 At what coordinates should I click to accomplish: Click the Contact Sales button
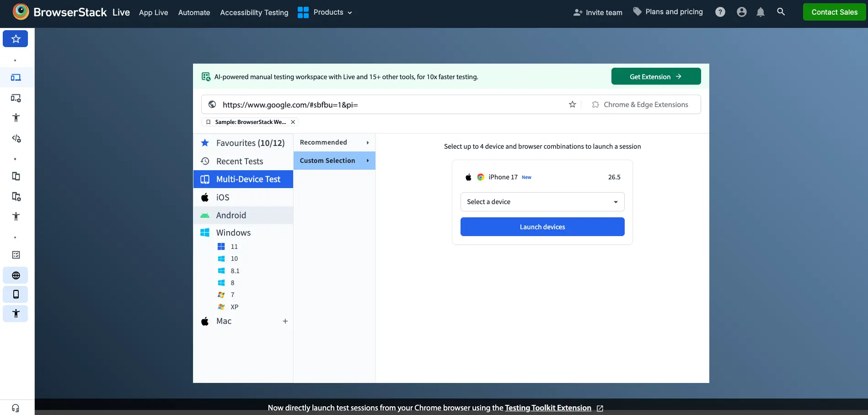click(834, 12)
